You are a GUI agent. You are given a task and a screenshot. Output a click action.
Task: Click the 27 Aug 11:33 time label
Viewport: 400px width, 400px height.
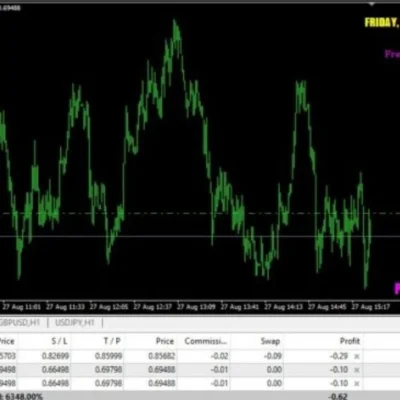coord(65,307)
